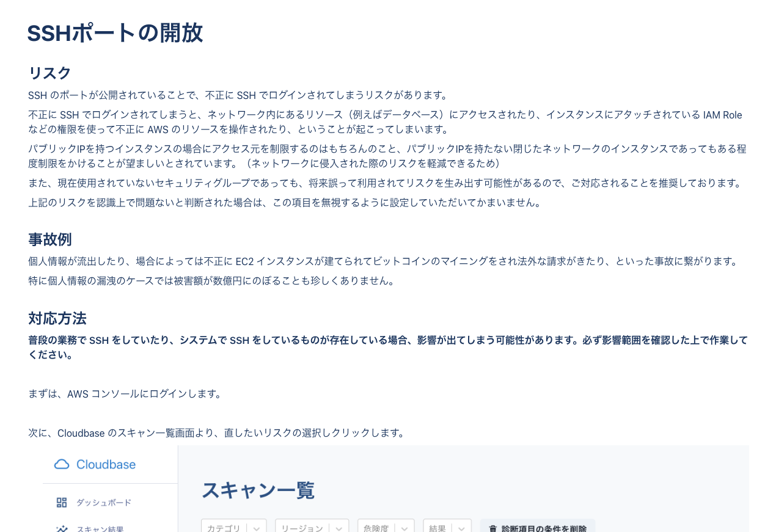Click the リスク section heading
The height and width of the screenshot is (532, 765).
coord(48,73)
